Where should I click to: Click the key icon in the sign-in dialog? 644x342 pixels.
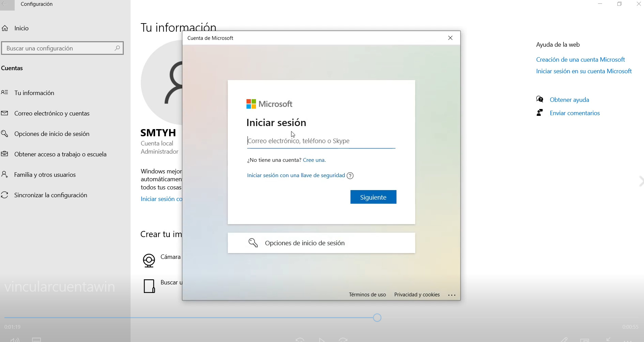(x=253, y=243)
